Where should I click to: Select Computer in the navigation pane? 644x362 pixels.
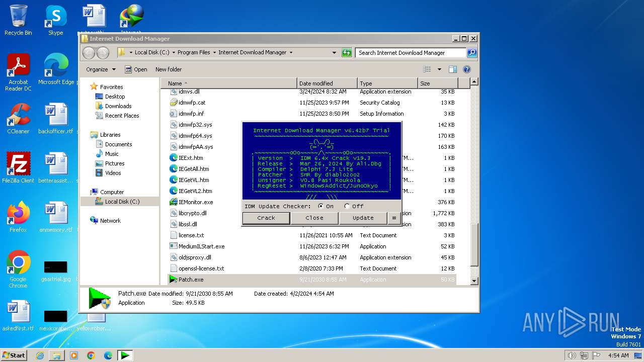pyautogui.click(x=112, y=192)
